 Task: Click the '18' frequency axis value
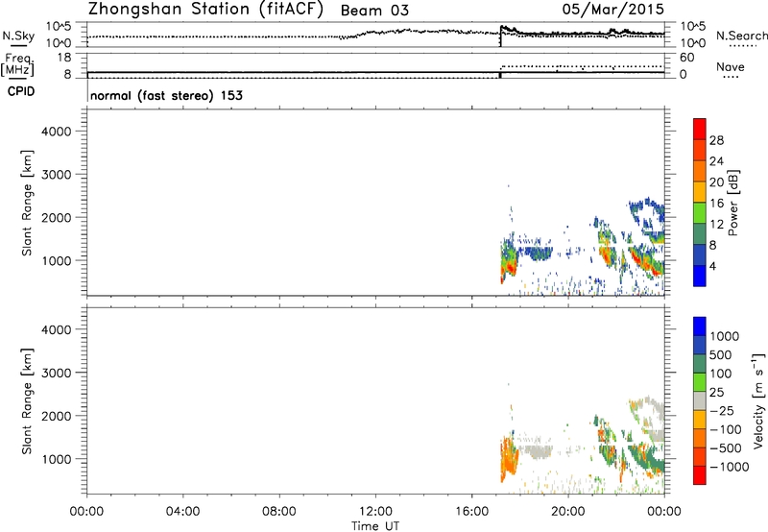click(63, 58)
